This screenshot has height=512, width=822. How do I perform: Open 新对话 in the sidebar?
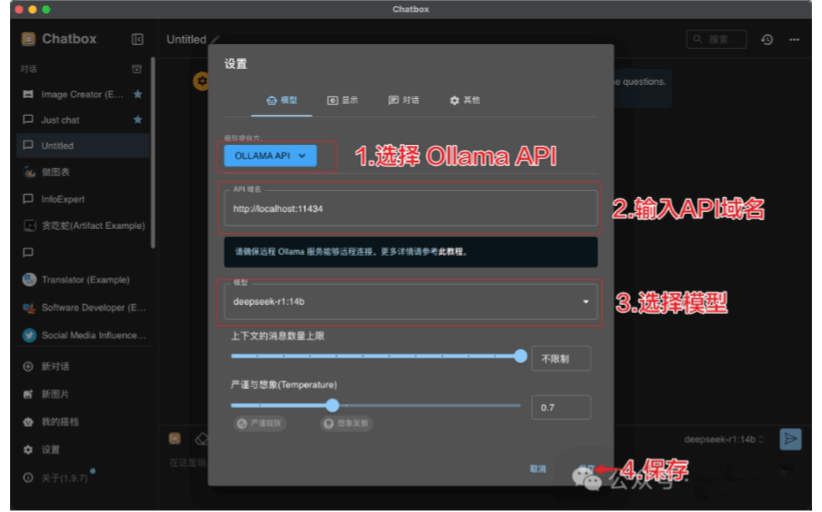57,367
